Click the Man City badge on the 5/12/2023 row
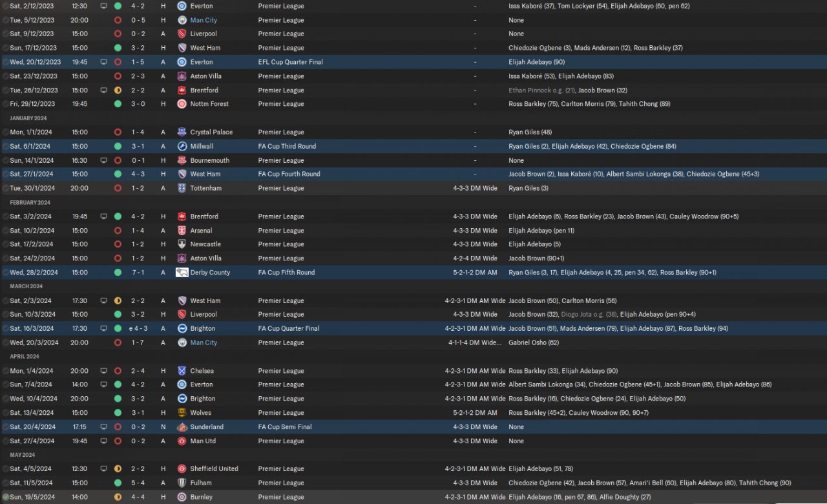This screenshot has width=827, height=504. (x=182, y=20)
